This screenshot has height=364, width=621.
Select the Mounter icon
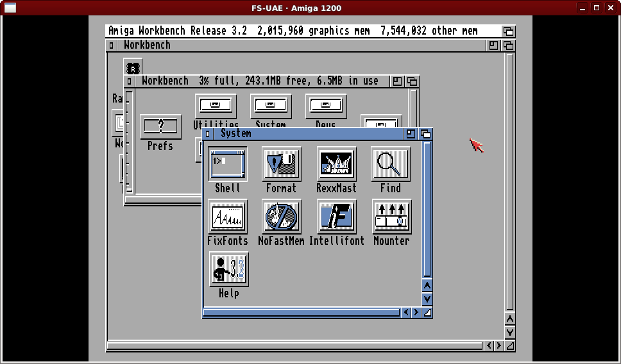[x=392, y=217]
